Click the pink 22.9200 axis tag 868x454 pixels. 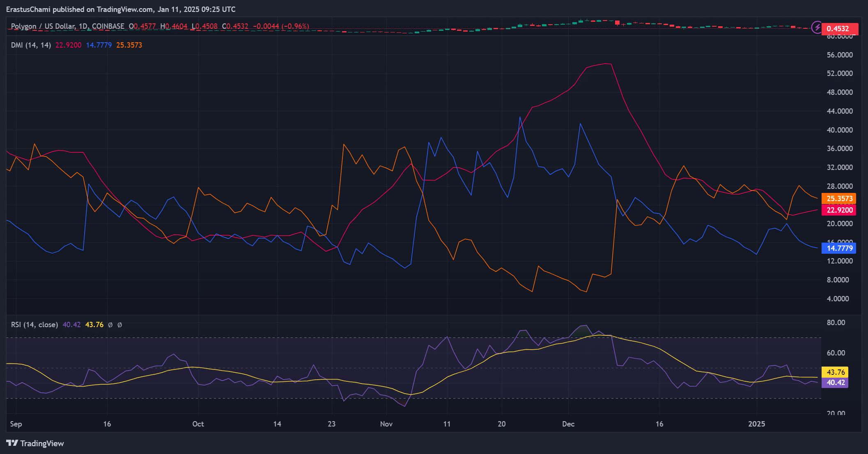(x=839, y=210)
